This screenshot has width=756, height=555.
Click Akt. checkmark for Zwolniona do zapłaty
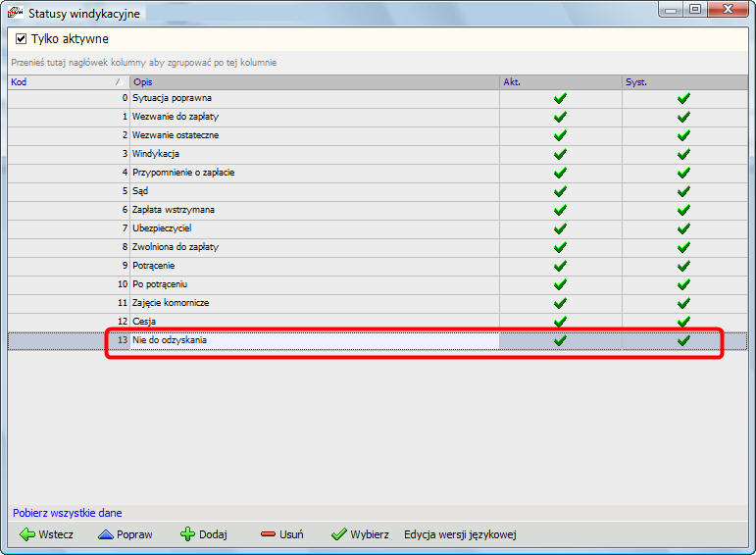560,247
